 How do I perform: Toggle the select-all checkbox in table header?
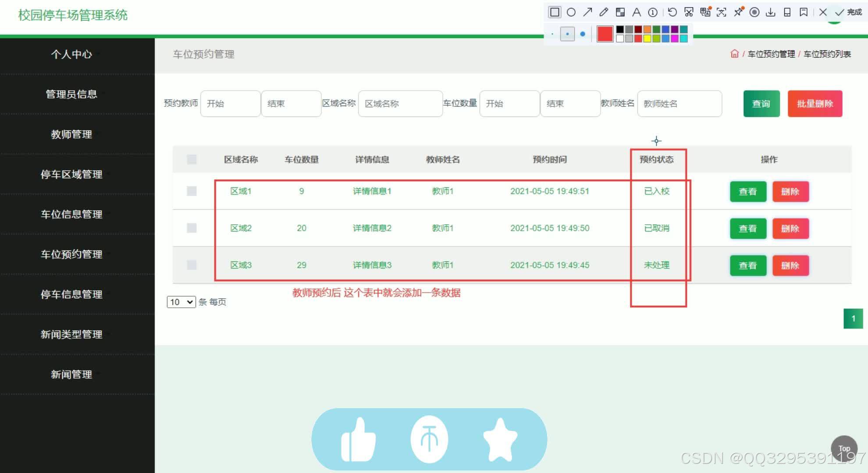[x=192, y=159]
